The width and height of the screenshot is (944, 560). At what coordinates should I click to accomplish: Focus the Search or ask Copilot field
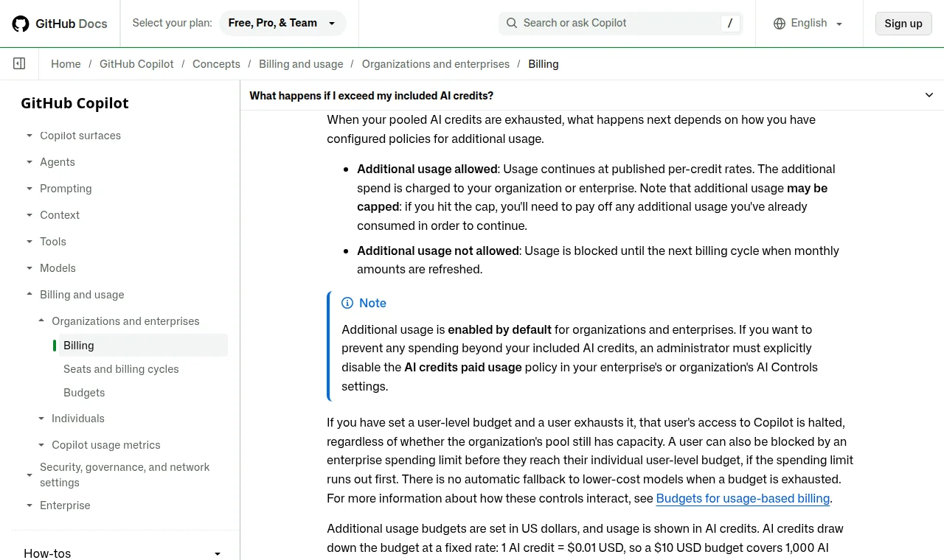pos(621,24)
